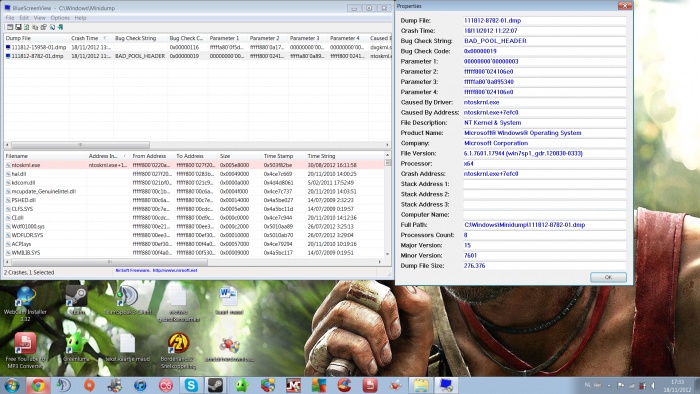Open Origin from the taskbar

(89, 385)
